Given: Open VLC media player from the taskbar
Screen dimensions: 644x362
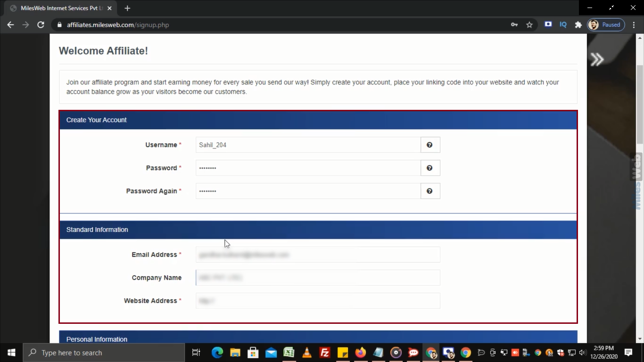Looking at the screenshot, I should pyautogui.click(x=307, y=353).
